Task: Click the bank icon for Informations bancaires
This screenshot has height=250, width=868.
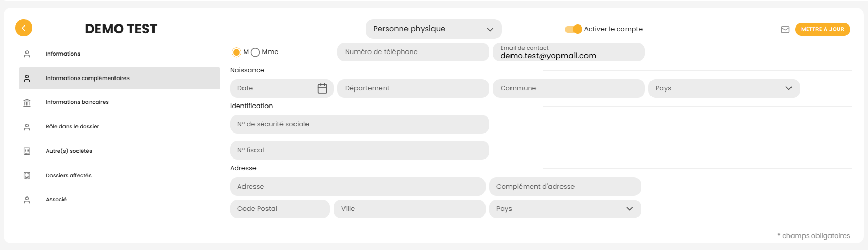Action: (x=27, y=102)
